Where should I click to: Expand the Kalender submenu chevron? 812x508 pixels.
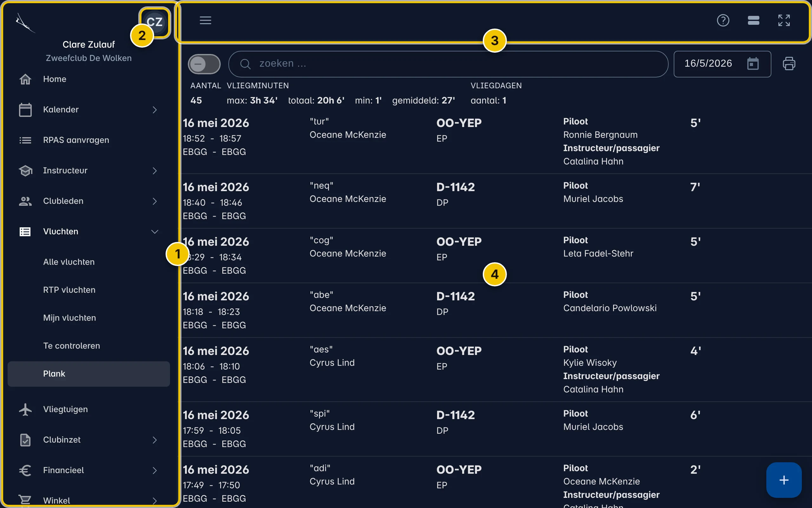coord(154,110)
